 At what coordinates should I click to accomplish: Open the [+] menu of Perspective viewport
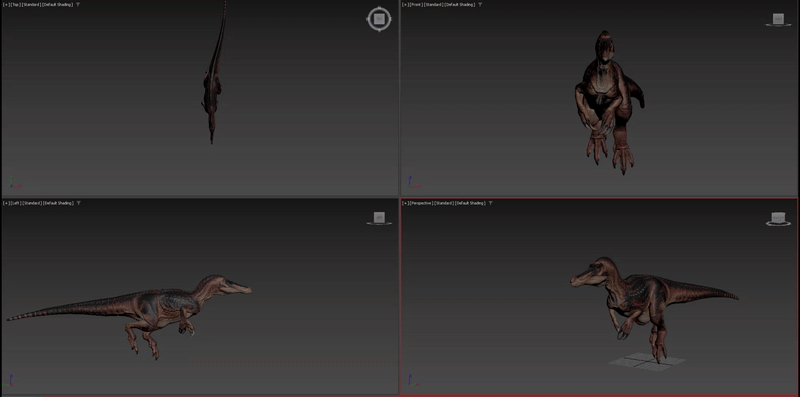click(406, 203)
